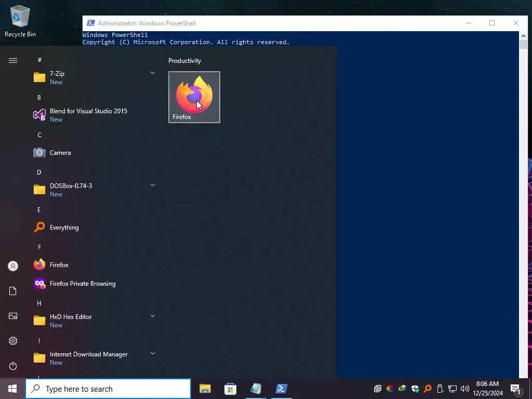
Task: Open the Internet Download Manager folder entry
Action: coord(94,358)
